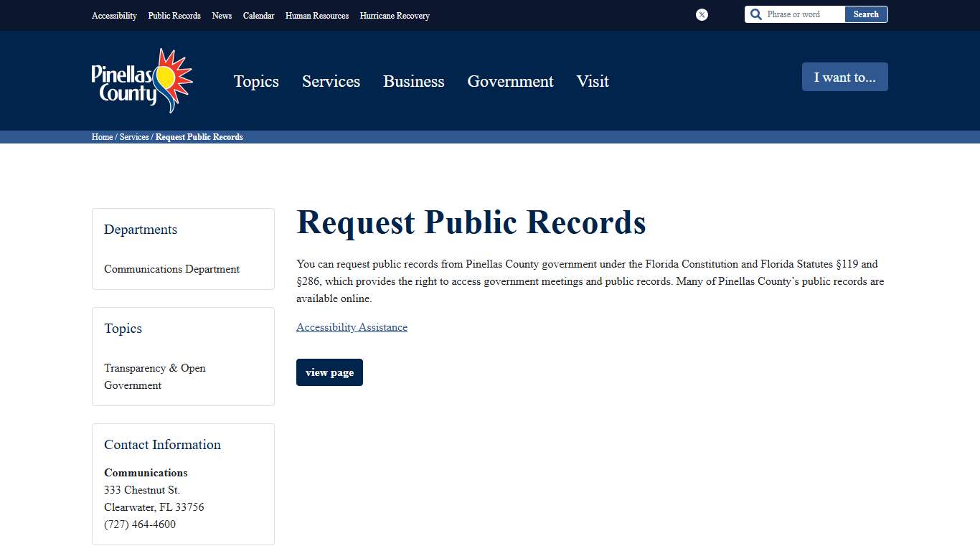Viewport: 980px width, 551px height.
Task: Open the Business section from navigation
Action: [x=413, y=81]
